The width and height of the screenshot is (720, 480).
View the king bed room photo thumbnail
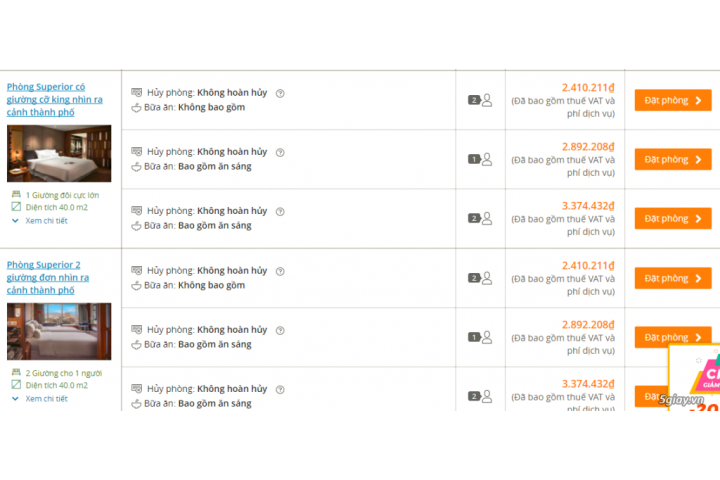59,153
